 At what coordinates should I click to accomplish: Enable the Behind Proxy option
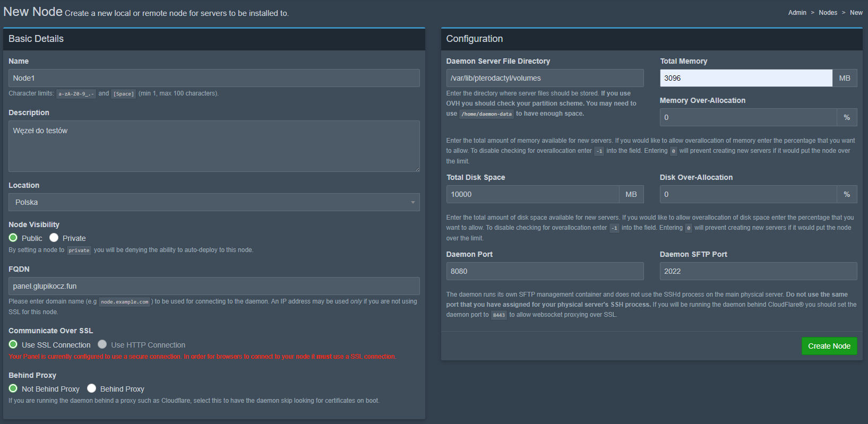[92, 388]
